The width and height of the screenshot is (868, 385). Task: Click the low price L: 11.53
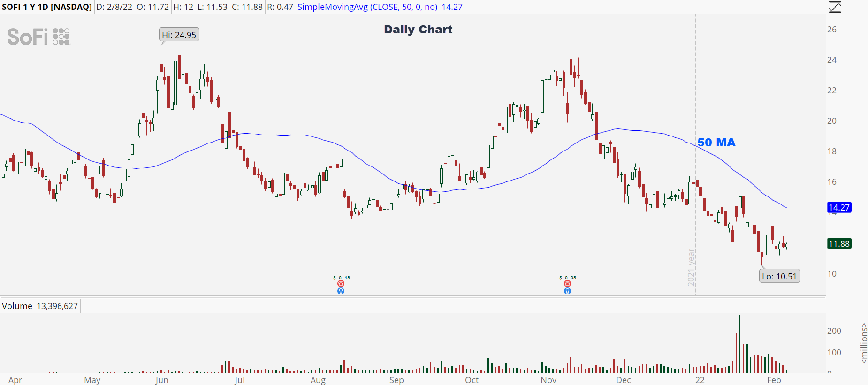[x=213, y=7]
